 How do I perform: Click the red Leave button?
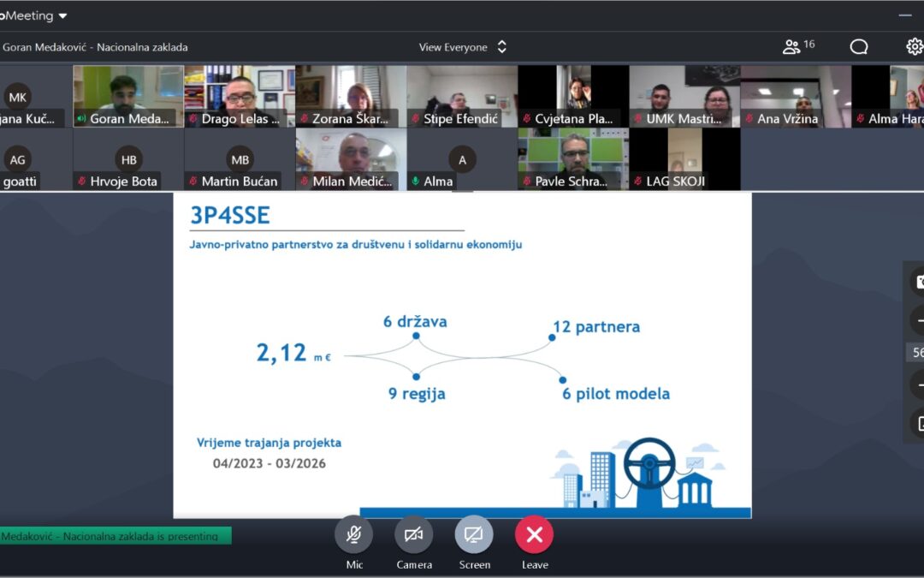pos(535,534)
